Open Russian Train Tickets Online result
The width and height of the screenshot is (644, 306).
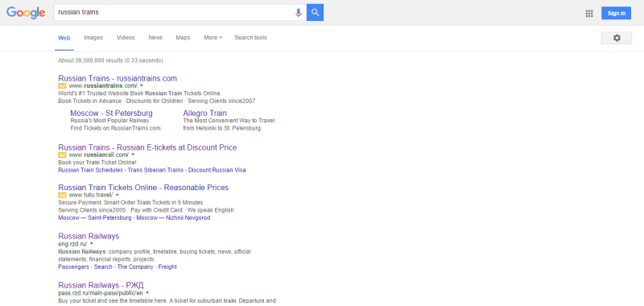coord(143,188)
